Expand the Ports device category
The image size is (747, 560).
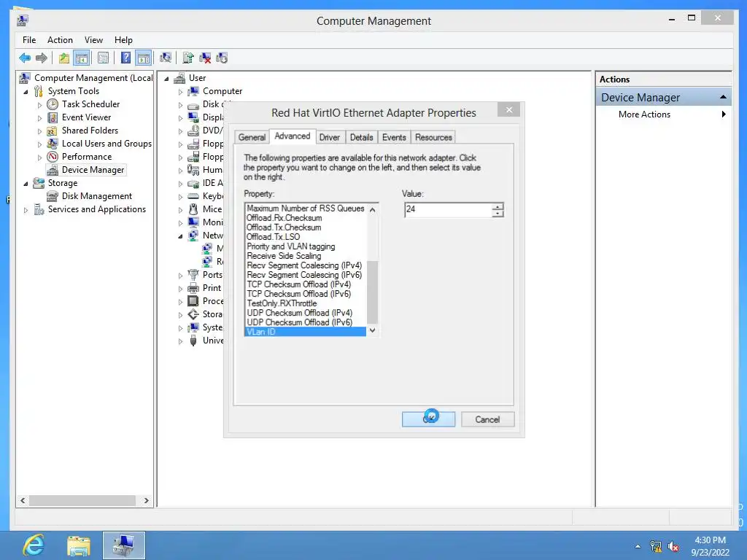coord(180,275)
